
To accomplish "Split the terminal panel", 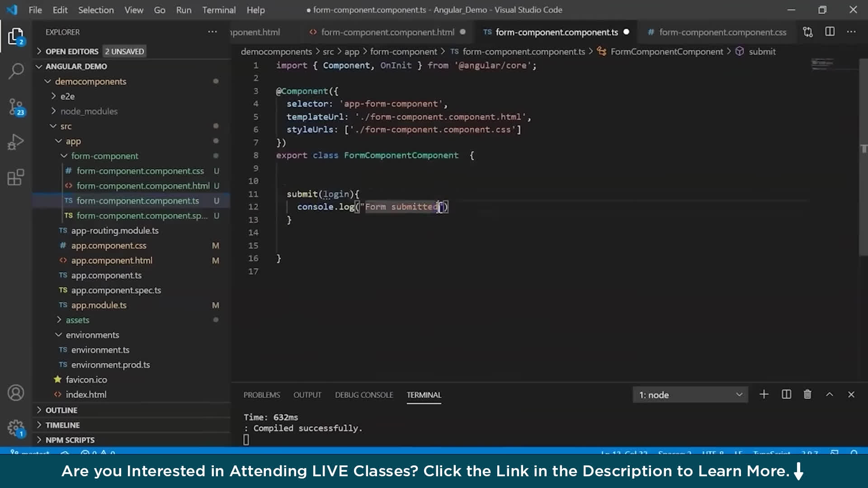I will pos(786,394).
